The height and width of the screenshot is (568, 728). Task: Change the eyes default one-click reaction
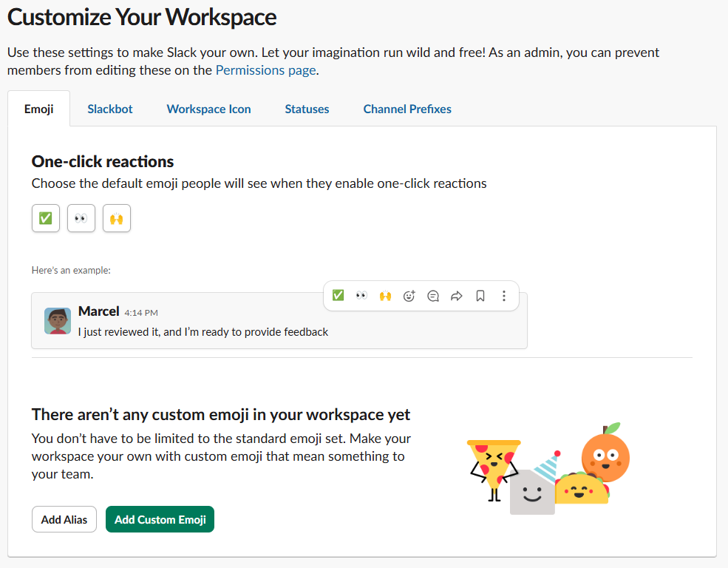[81, 218]
